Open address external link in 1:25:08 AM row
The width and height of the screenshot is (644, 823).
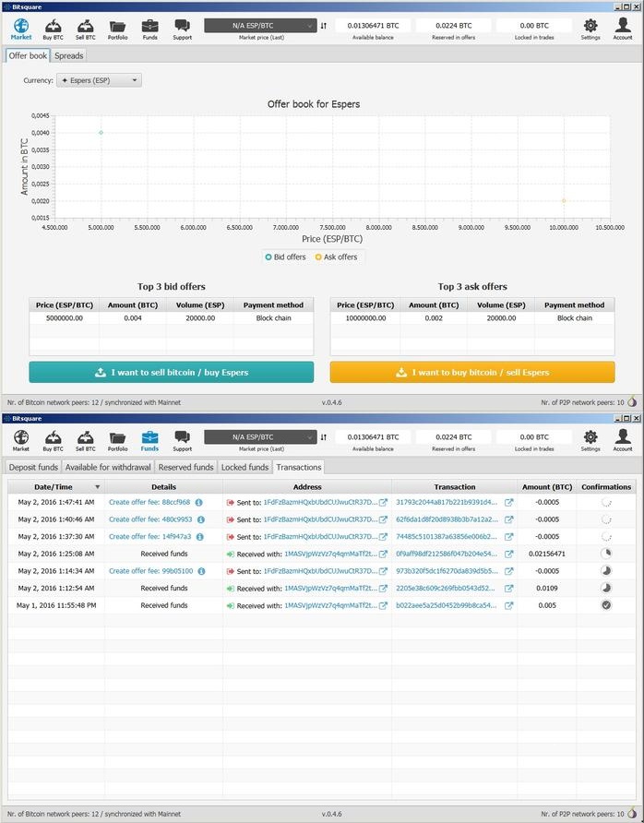tap(383, 554)
